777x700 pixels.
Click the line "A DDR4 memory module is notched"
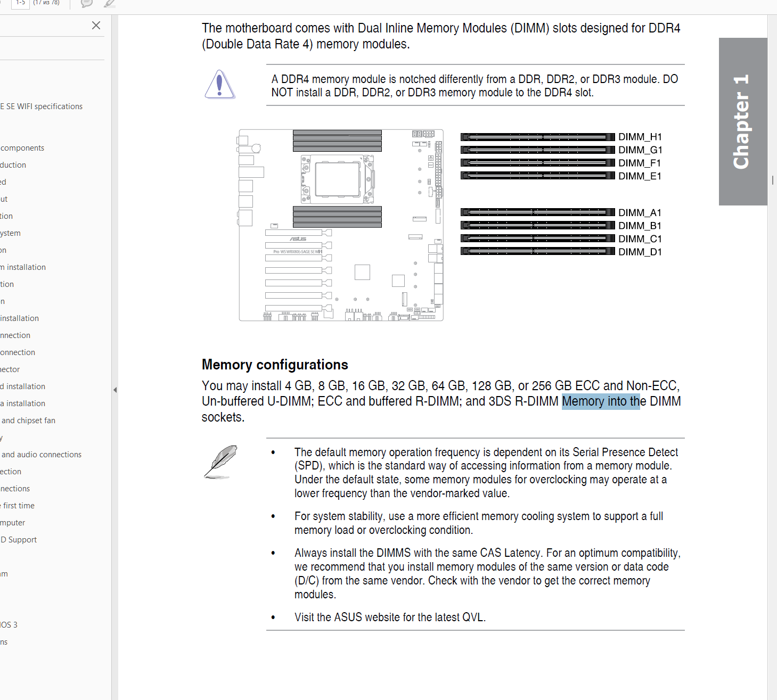point(475,79)
